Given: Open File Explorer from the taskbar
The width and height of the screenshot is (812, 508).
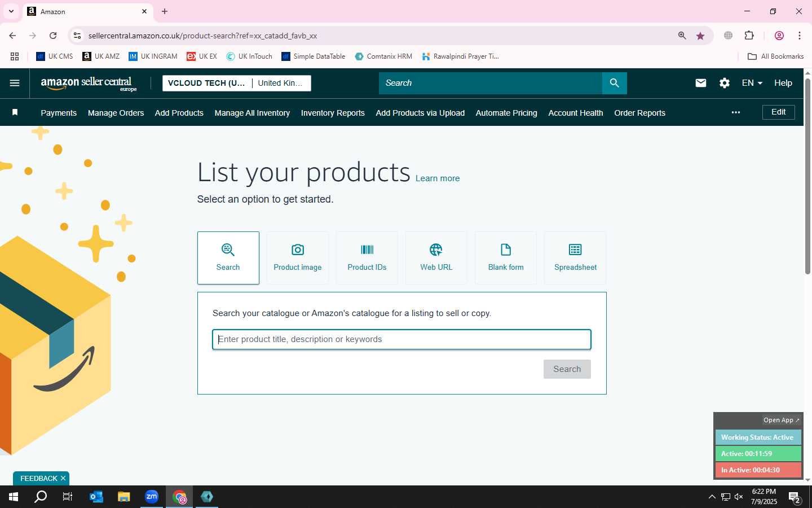Looking at the screenshot, I should click(124, 497).
